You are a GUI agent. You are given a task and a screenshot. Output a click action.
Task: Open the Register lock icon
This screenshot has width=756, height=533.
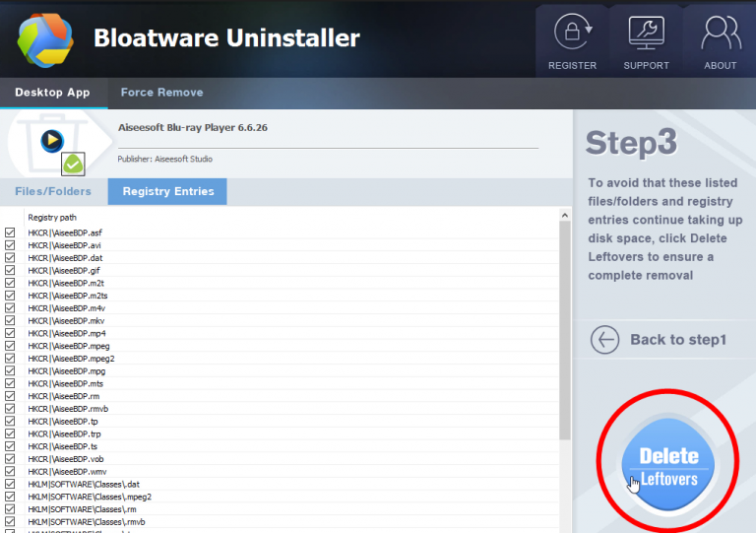572,32
